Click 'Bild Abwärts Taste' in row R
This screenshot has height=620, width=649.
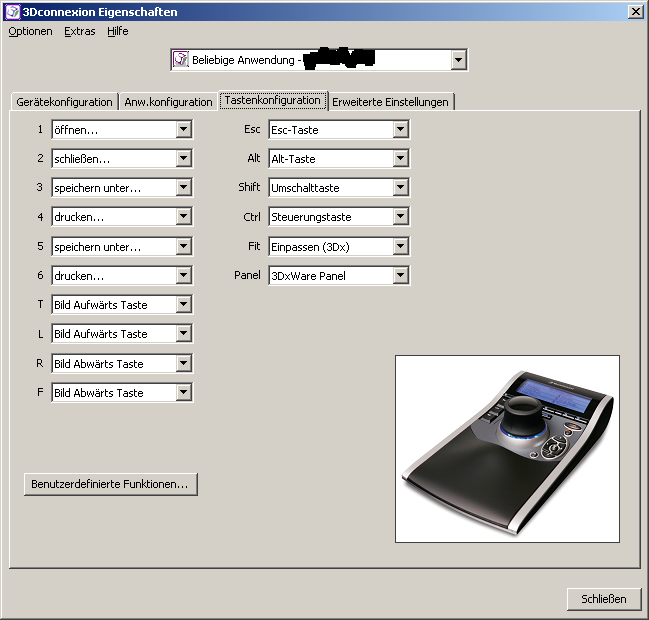tap(99, 365)
